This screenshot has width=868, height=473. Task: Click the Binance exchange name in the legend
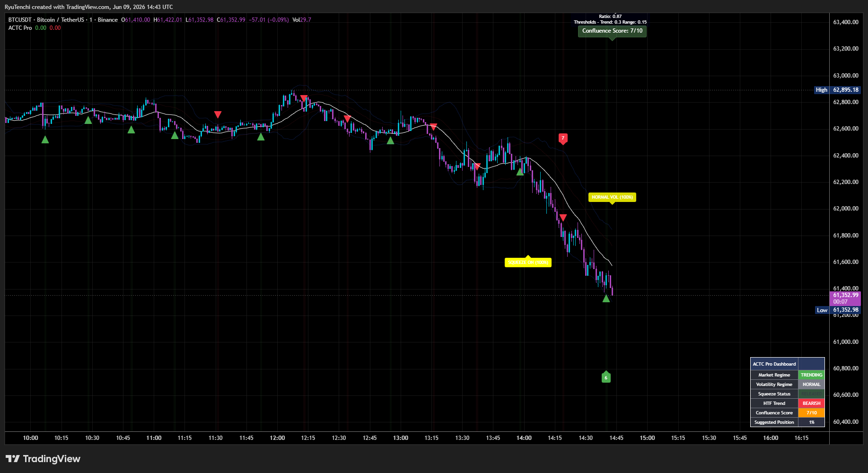coord(108,20)
